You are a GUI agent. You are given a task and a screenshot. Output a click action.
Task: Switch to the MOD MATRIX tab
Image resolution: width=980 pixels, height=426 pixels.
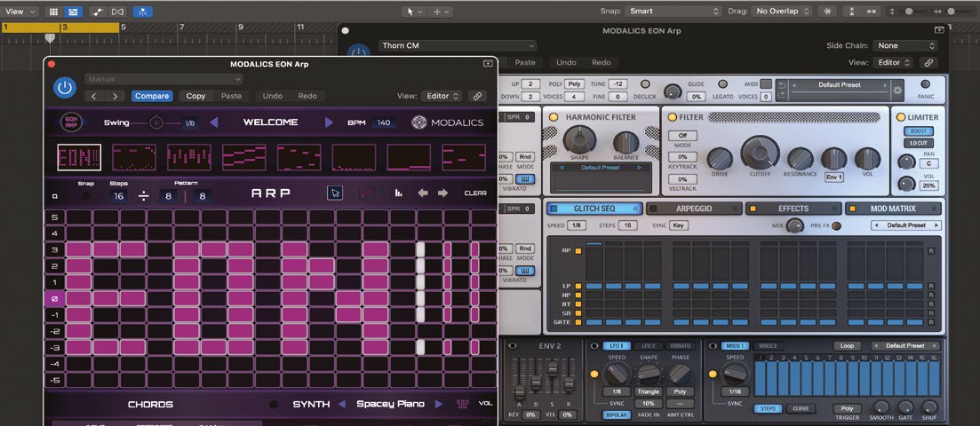click(x=893, y=209)
